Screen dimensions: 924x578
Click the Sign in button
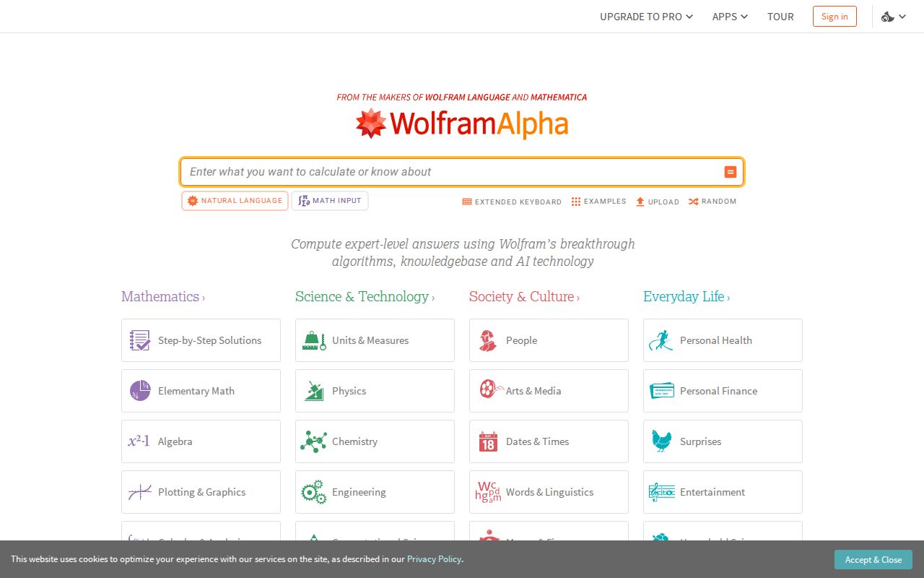834,16
